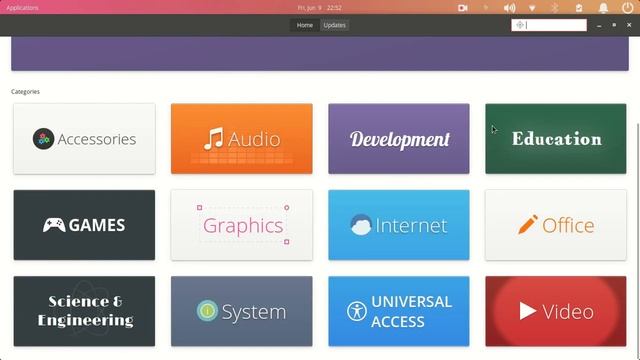The height and width of the screenshot is (360, 640).
Task: Open the Graphics category
Action: 242,225
